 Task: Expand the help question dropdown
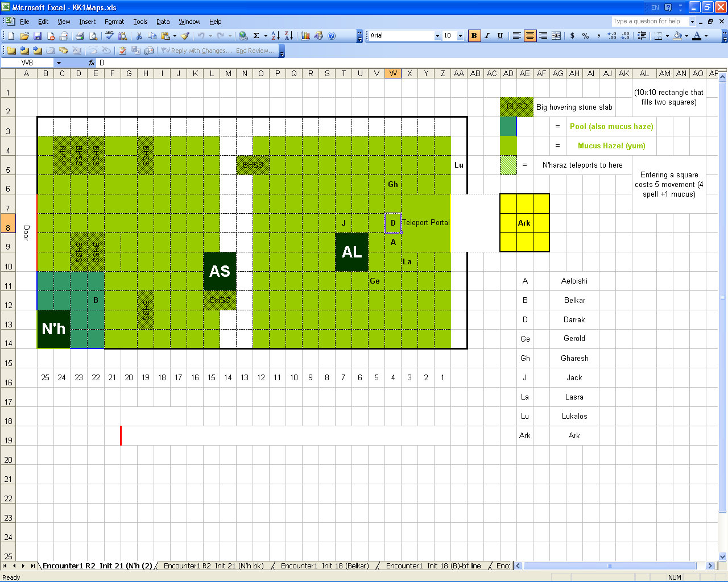tap(692, 22)
